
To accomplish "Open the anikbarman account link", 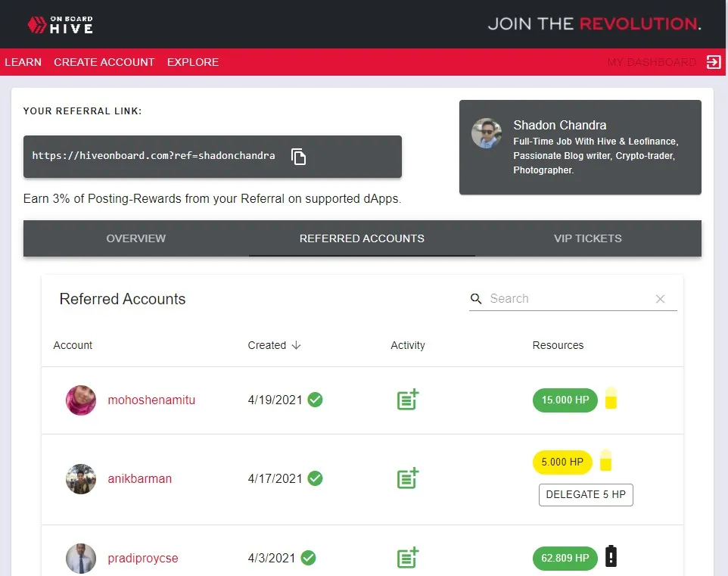I will coord(140,478).
